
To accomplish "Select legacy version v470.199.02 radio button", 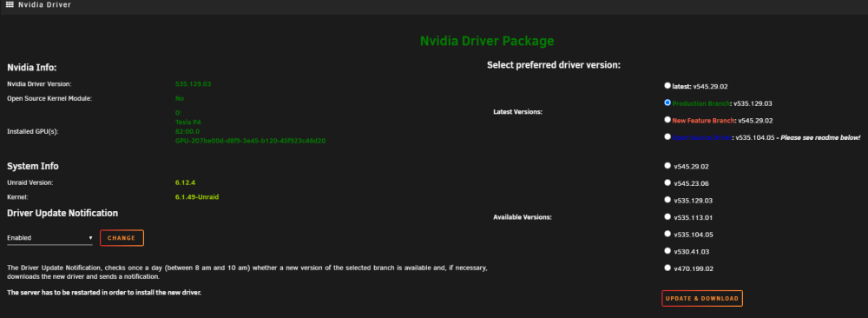I will click(x=667, y=268).
